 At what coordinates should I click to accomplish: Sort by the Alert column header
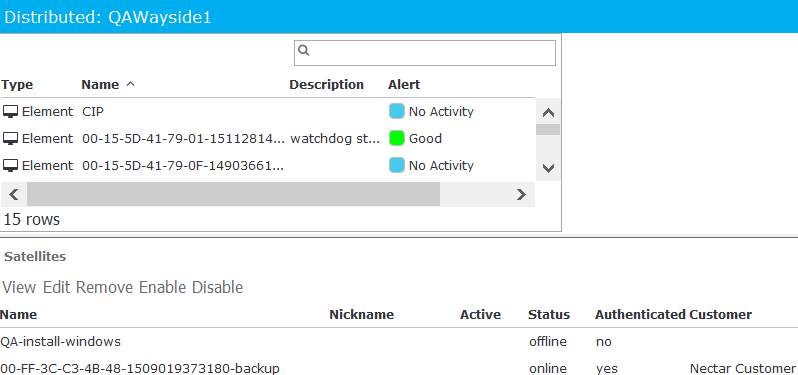pyautogui.click(x=404, y=84)
